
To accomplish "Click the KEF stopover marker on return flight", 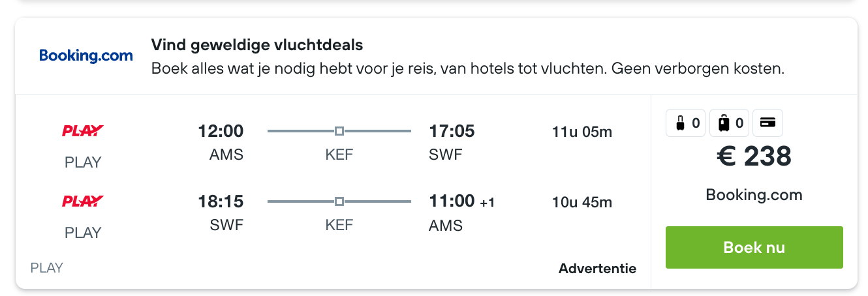I will click(x=339, y=201).
